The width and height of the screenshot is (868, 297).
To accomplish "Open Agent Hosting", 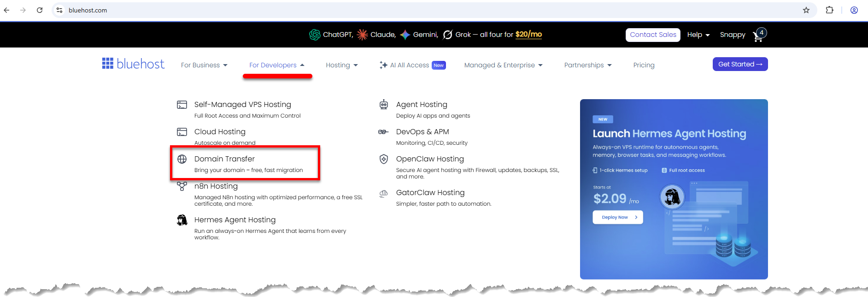I will pos(422,105).
